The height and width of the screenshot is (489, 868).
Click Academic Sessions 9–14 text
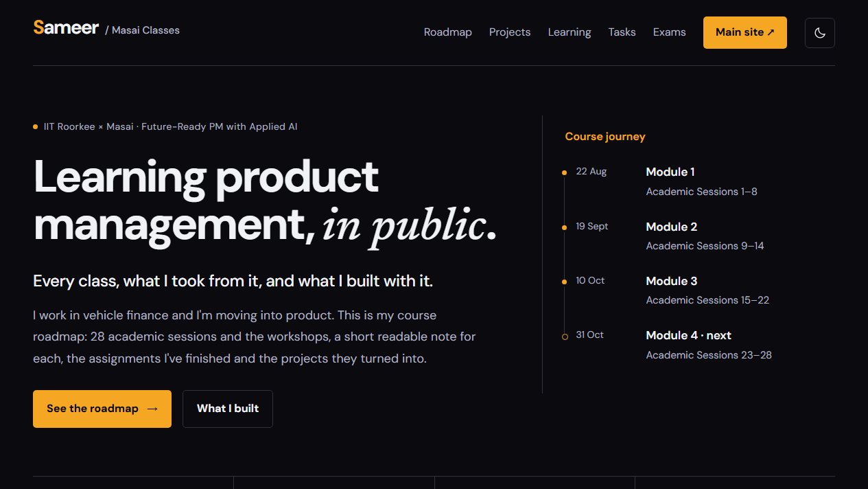705,246
